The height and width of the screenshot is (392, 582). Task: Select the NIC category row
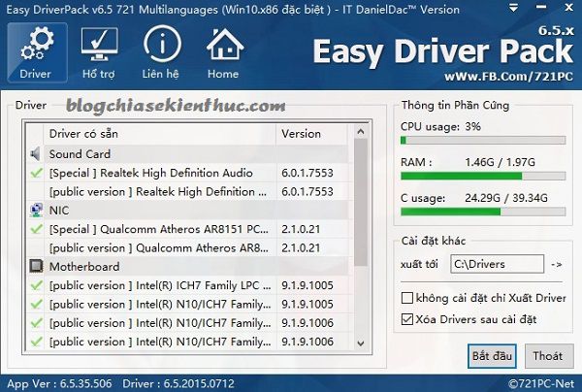pyautogui.click(x=188, y=211)
